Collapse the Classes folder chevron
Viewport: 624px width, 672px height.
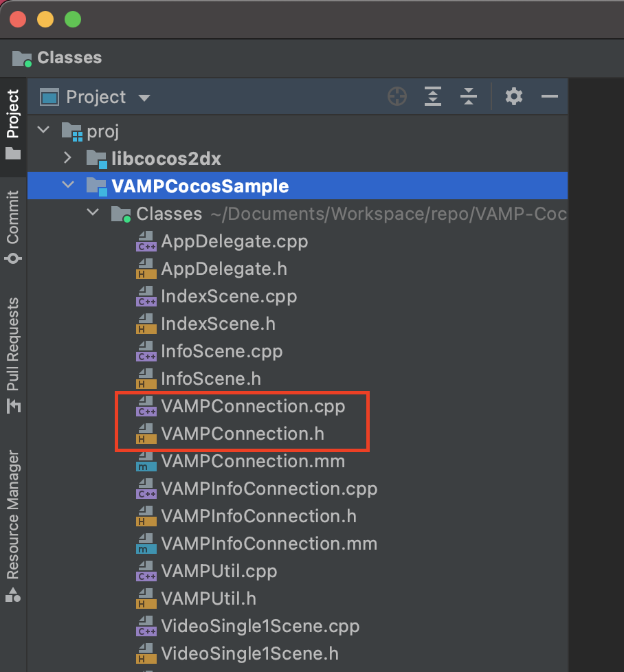click(x=93, y=213)
